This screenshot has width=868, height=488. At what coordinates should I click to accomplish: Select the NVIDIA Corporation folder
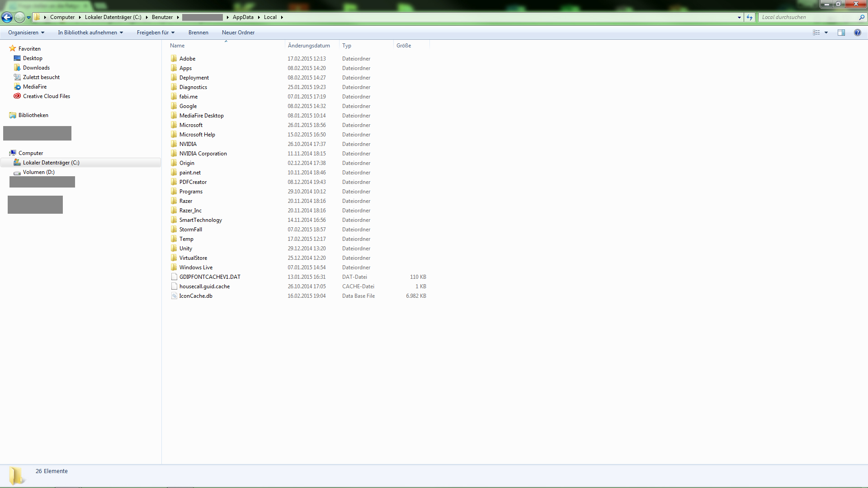tap(203, 154)
